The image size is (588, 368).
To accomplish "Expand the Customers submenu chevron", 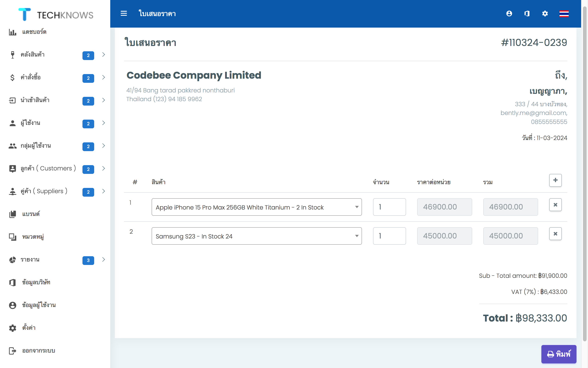I will (x=104, y=168).
